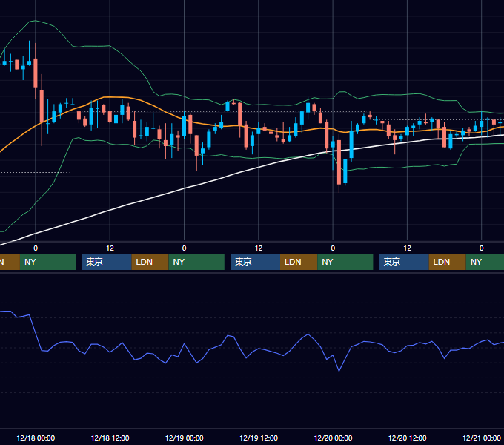Image resolution: width=504 pixels, height=445 pixels.
Task: Click the NY session bar at 12/21 00:00
Action: click(485, 262)
